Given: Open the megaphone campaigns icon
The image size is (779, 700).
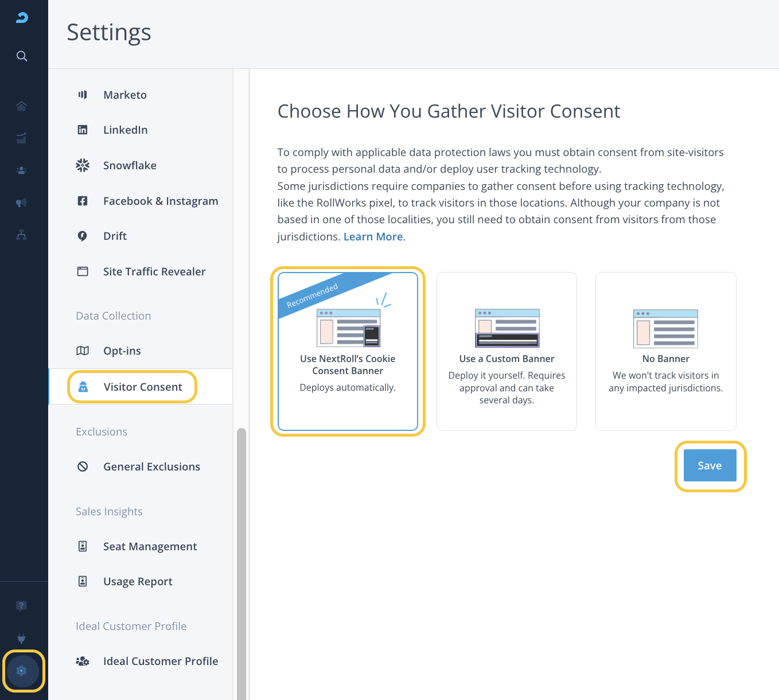Looking at the screenshot, I should click(22, 203).
